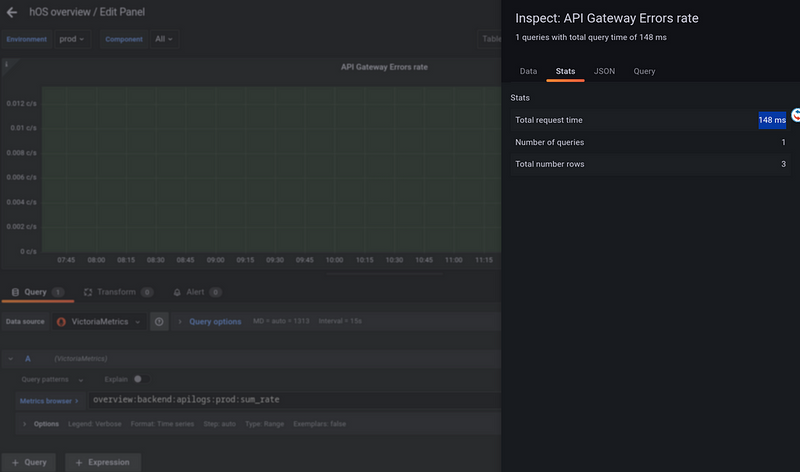Viewport: 800px width, 472px height.
Task: Switch to the JSON inspect tab
Action: (604, 71)
